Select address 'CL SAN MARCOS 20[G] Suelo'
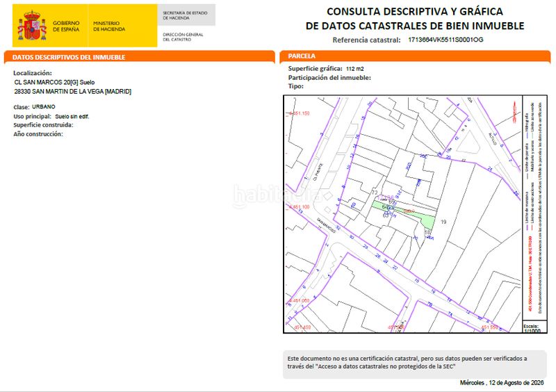Viewport: 556px width, 392px height. click(x=55, y=82)
